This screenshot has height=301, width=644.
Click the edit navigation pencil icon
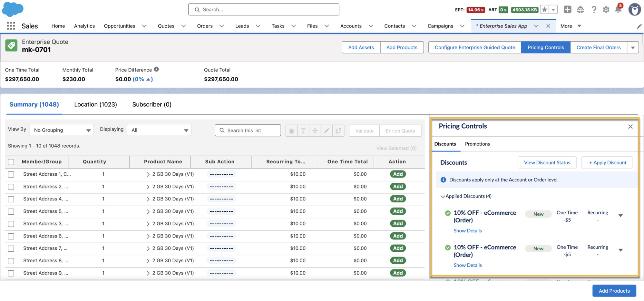pyautogui.click(x=639, y=26)
